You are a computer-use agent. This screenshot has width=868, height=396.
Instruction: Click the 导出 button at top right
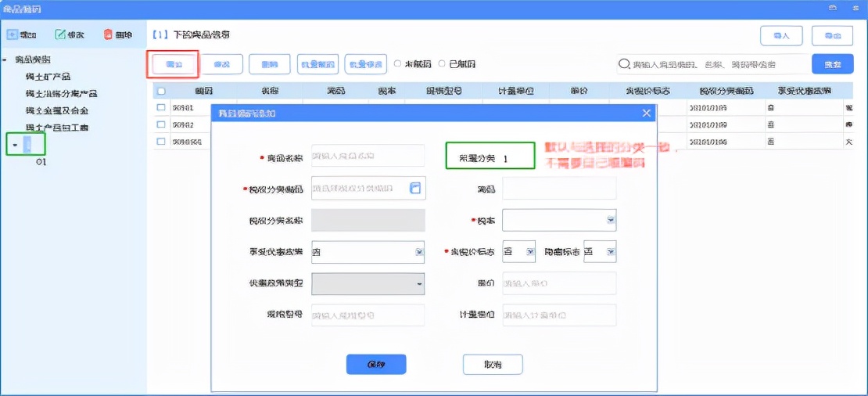(832, 35)
